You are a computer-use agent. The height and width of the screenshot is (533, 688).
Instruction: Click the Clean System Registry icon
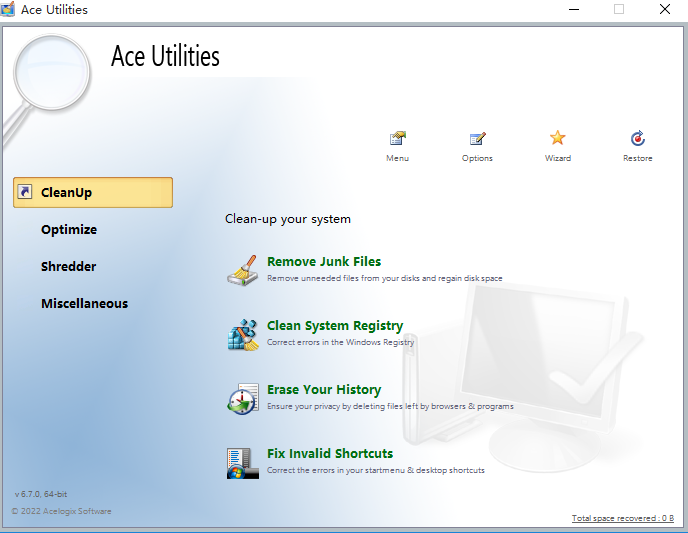click(243, 334)
